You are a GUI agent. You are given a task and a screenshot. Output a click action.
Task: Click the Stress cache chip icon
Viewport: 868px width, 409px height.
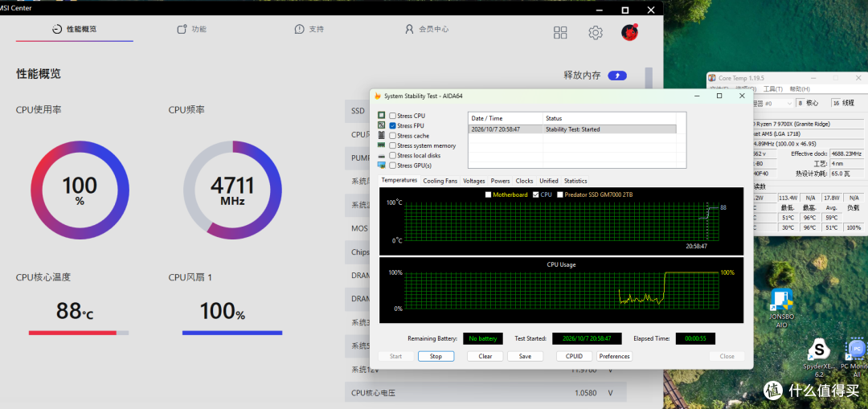coord(382,135)
